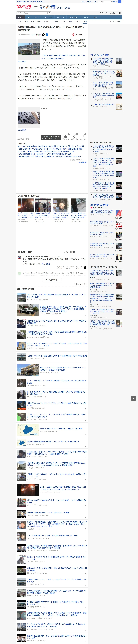Click 記事に関する報告 report icon link
Screen dimensions: 138x644
(23, 139)
